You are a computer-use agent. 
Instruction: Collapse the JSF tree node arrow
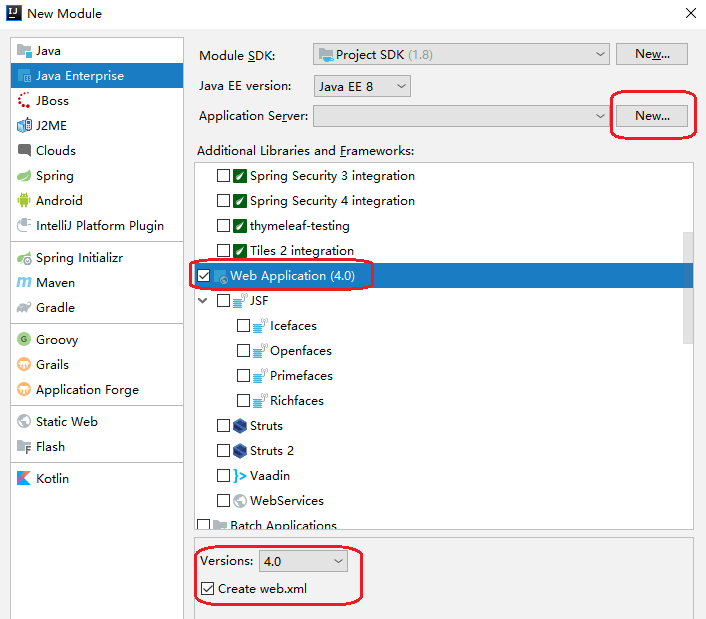click(204, 301)
